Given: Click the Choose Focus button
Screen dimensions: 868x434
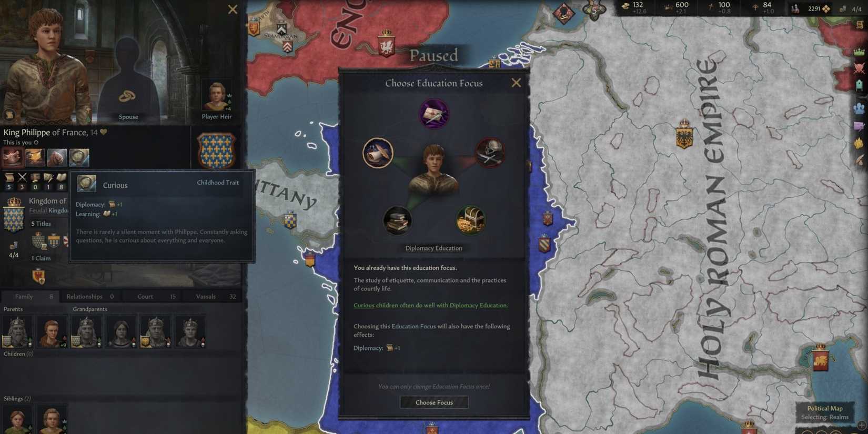Looking at the screenshot, I should coord(434,402).
